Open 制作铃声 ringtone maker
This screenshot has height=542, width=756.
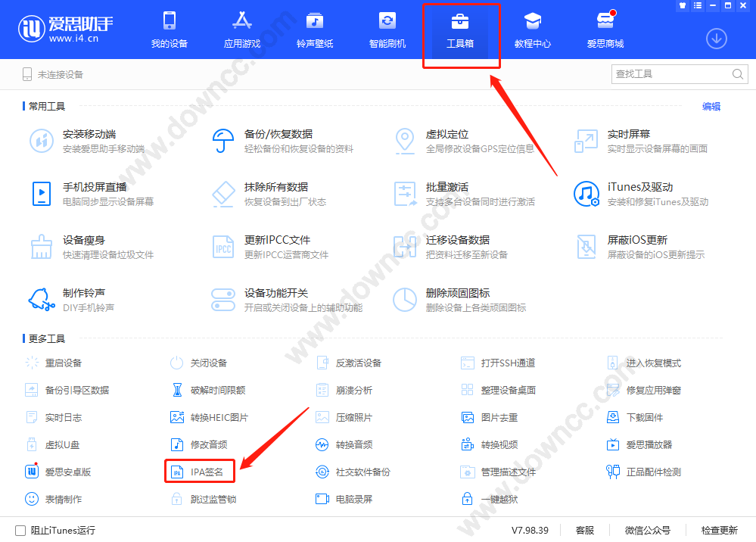(x=83, y=293)
